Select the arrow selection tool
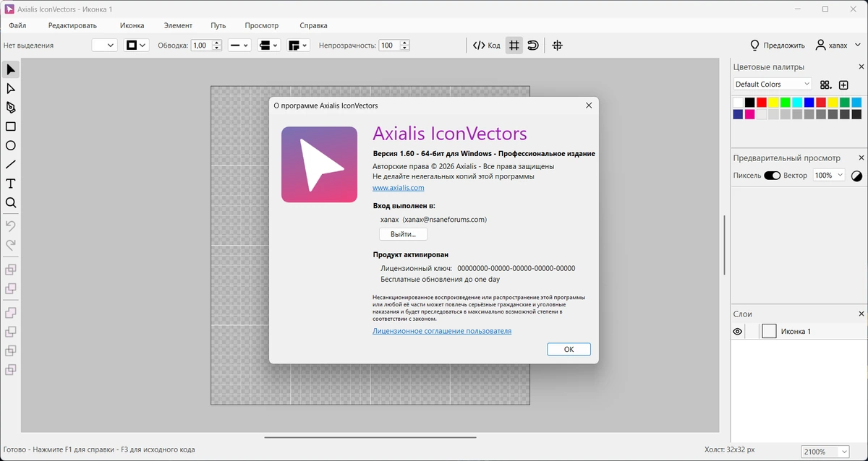The image size is (868, 461). [x=11, y=69]
